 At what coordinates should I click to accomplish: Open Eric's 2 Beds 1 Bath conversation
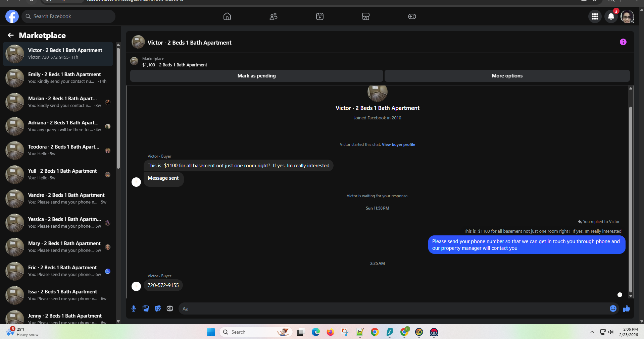pos(58,271)
